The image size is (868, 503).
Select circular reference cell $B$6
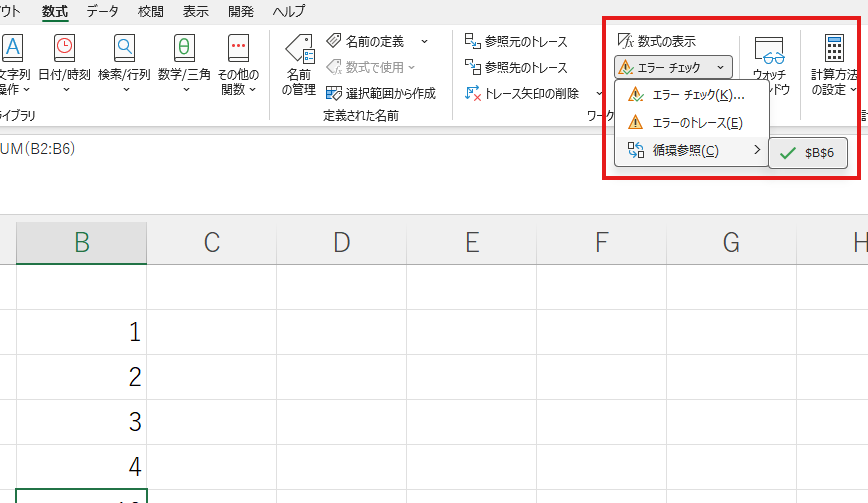tap(808, 153)
